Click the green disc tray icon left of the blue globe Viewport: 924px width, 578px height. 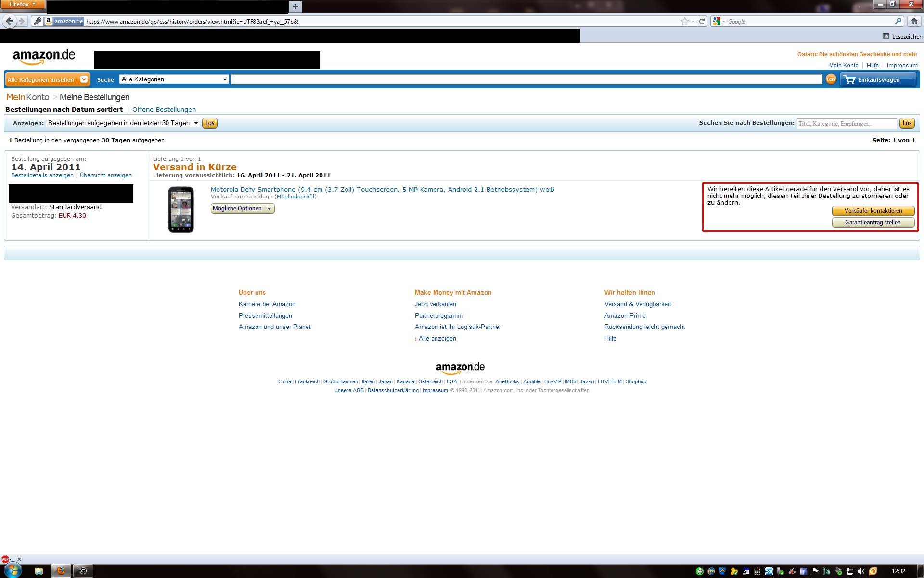[700, 571]
